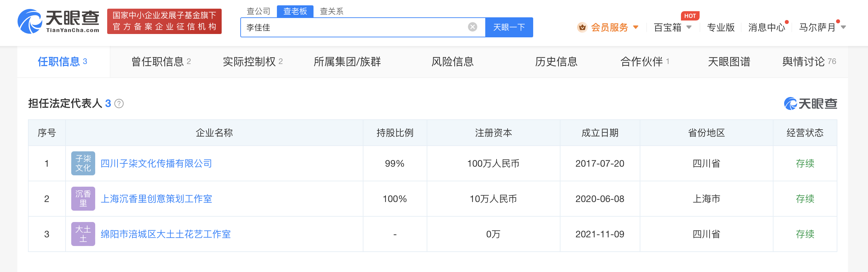Click the 沉香里 company logo thumbnail
This screenshot has height=272, width=868.
pyautogui.click(x=83, y=199)
